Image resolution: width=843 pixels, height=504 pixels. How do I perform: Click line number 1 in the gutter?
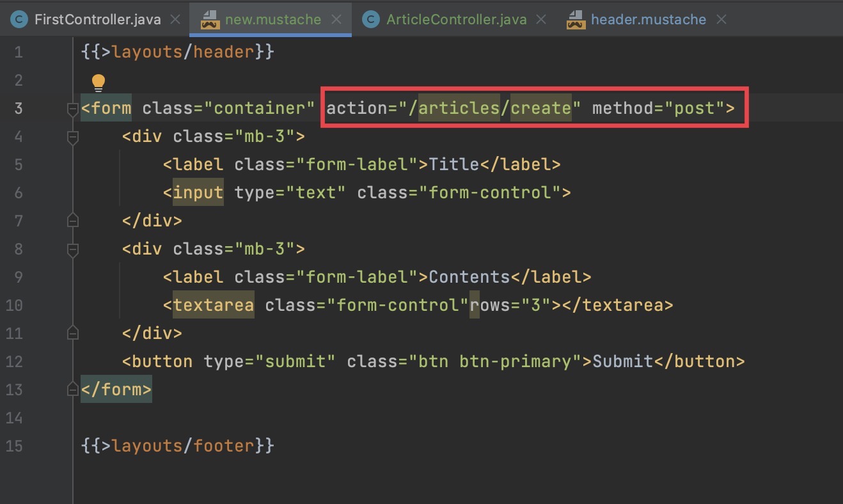[17, 52]
